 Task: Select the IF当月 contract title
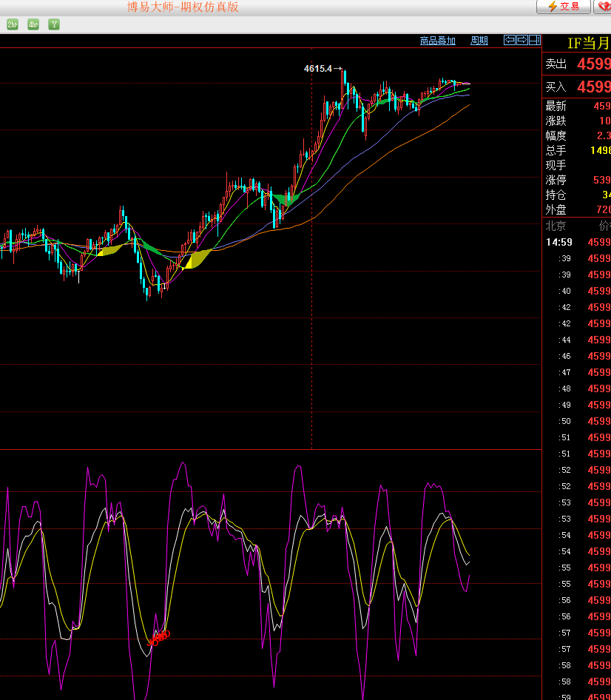(588, 44)
